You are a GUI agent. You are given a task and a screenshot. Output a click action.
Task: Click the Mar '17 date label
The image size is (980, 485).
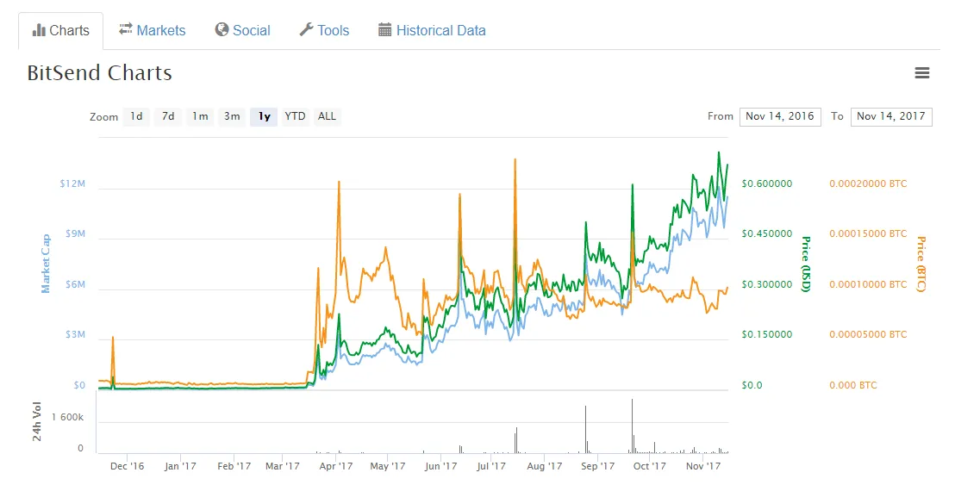pyautogui.click(x=282, y=466)
